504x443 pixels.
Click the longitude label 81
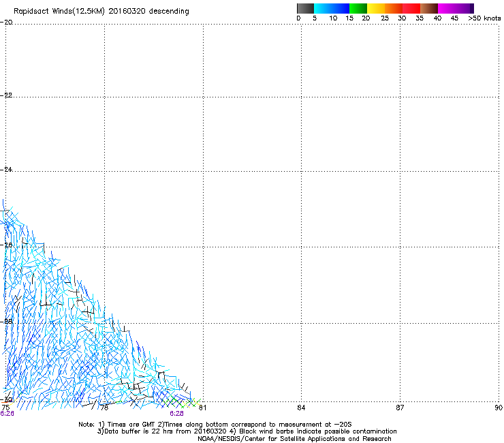[x=202, y=408]
